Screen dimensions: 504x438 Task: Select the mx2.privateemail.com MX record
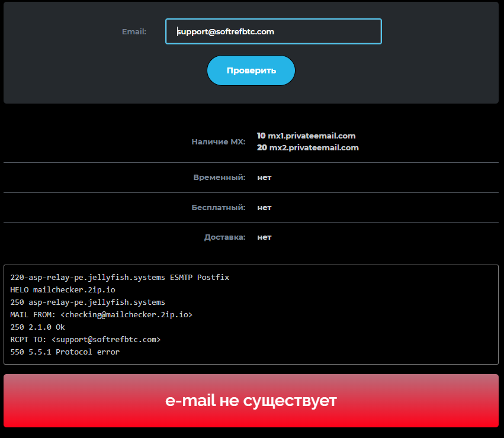coord(308,147)
